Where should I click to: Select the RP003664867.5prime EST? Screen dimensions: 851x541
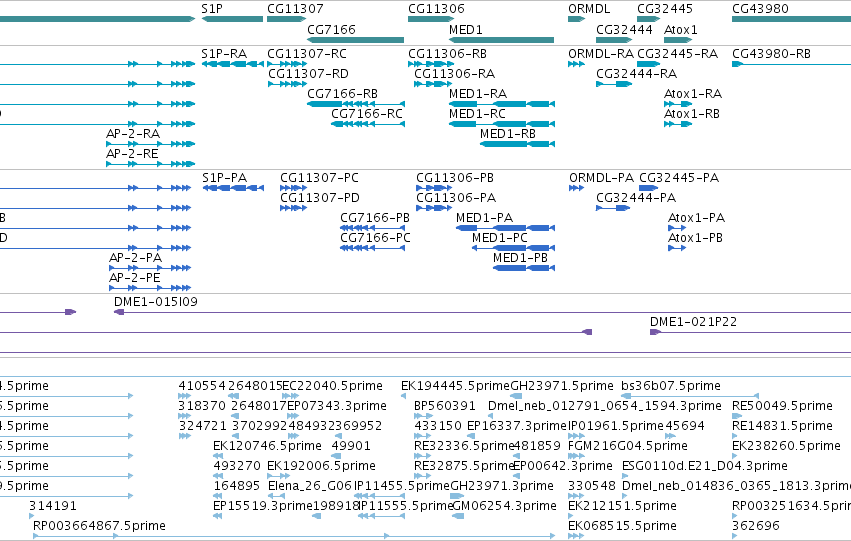pos(294,536)
